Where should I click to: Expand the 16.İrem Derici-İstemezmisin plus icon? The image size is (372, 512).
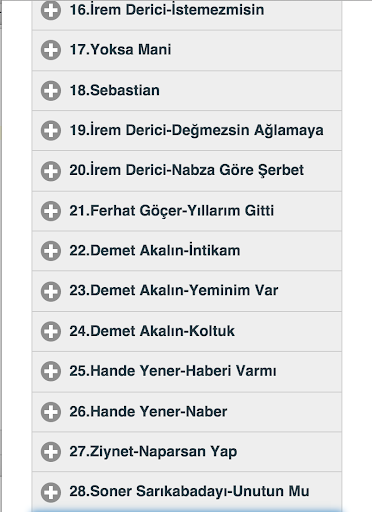[x=51, y=10]
